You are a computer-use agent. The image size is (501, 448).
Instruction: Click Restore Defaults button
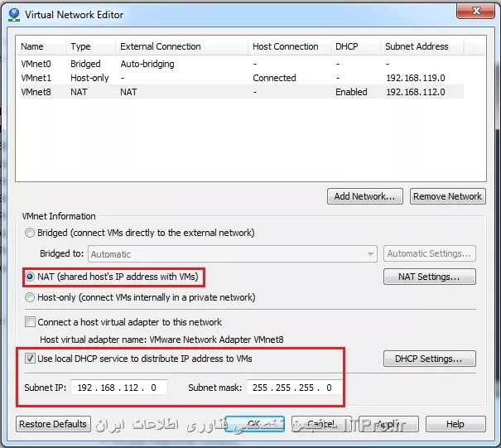[53, 424]
